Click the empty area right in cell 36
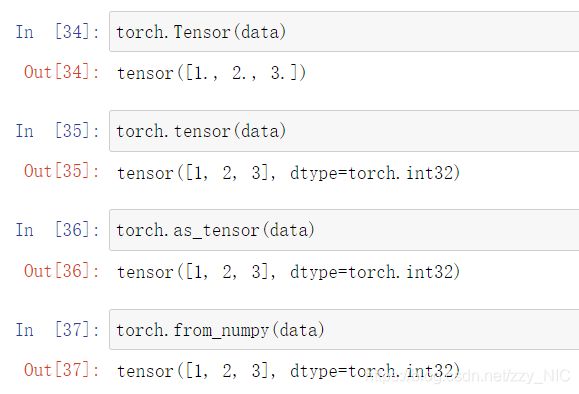 pyautogui.click(x=447, y=230)
